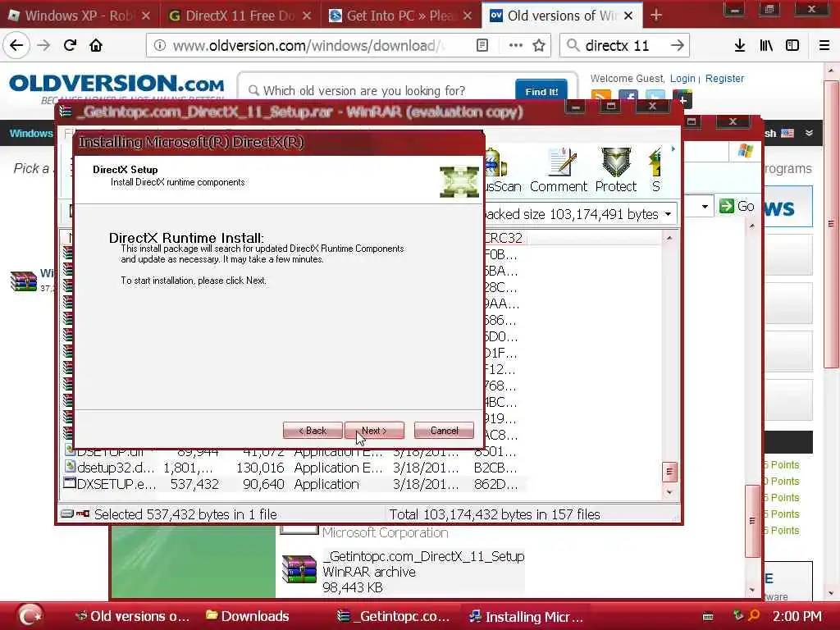The width and height of the screenshot is (840, 630).
Task: Select _Getintopc.com_DirectX_11_Setup archive in Downloads
Action: coord(403,572)
